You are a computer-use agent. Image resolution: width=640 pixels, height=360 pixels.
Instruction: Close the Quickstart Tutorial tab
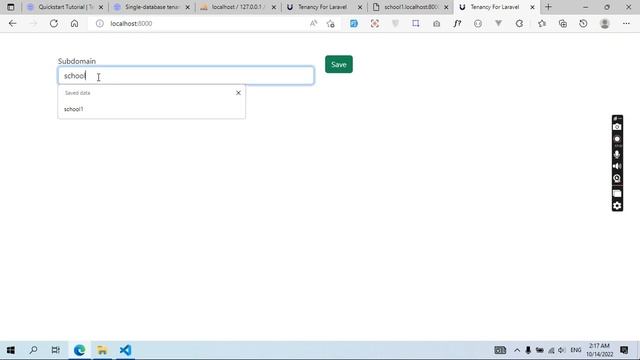click(x=101, y=7)
